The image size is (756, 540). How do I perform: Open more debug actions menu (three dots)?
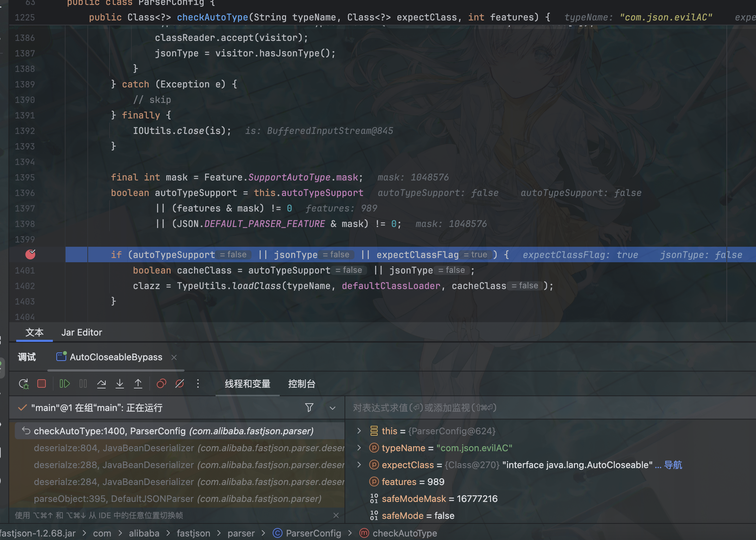[x=198, y=383]
